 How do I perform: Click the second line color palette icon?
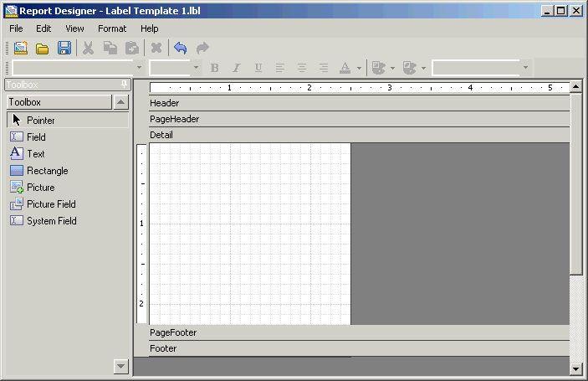point(409,68)
